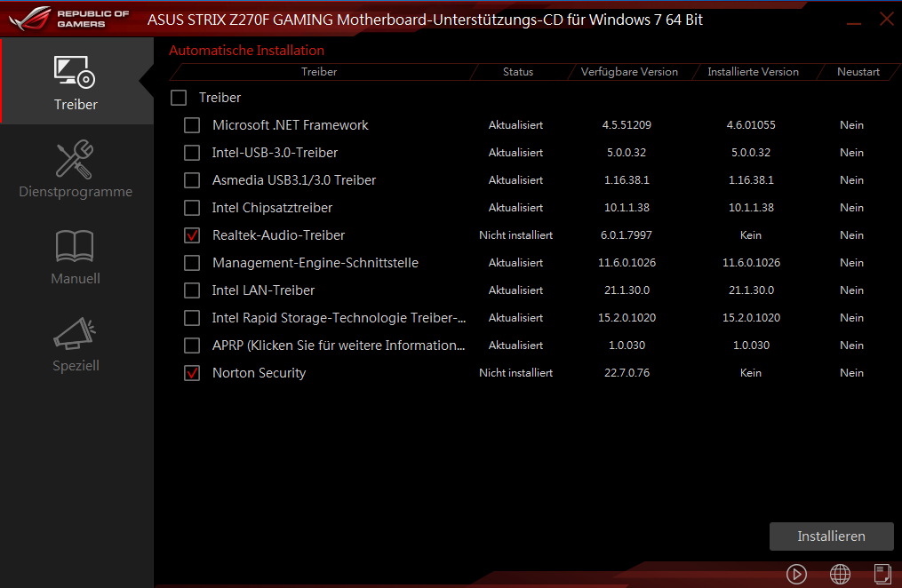Check the Intel-USB-3.0-Treiber checkbox
This screenshot has width=902, height=588.
click(x=192, y=153)
